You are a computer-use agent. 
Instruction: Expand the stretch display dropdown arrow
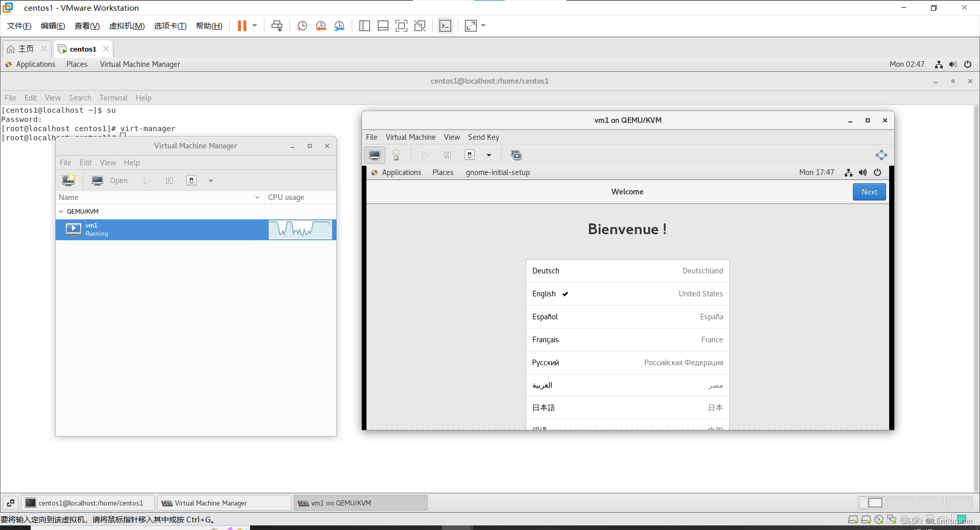(x=483, y=26)
